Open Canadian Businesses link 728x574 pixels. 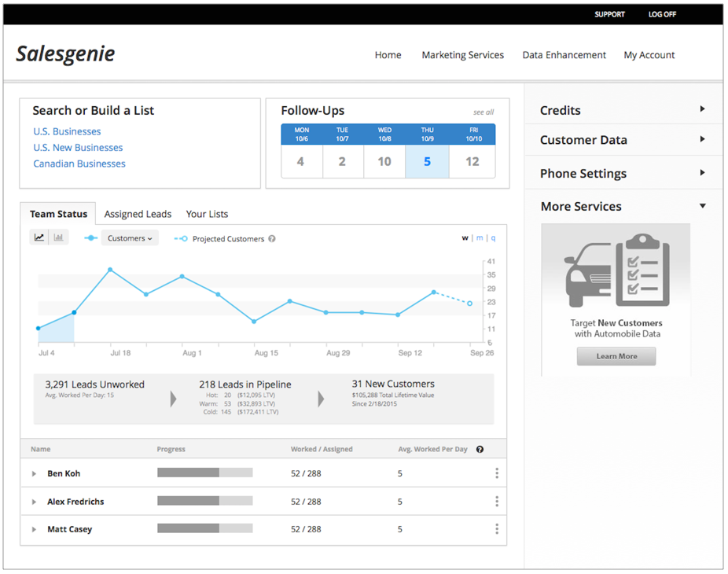[x=79, y=164]
